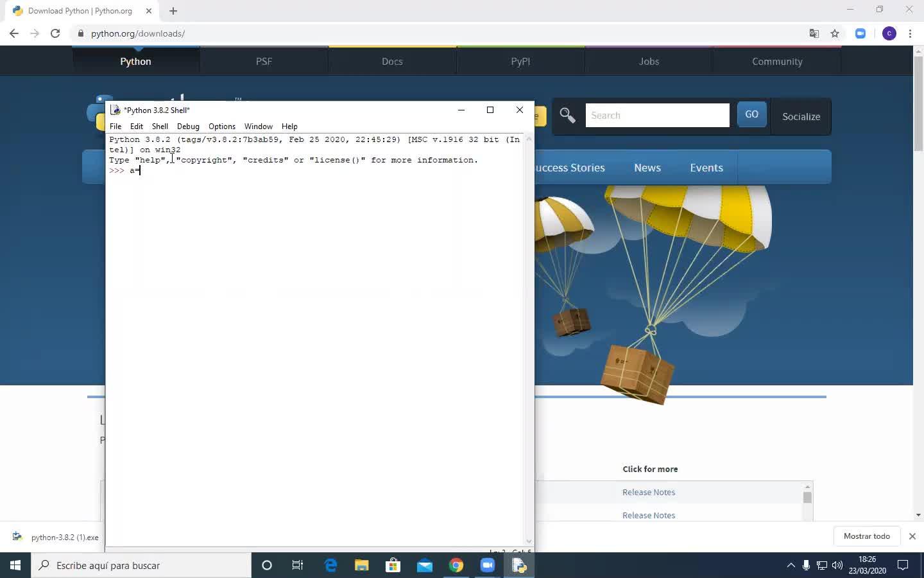This screenshot has width=924, height=578.
Task: Open Success Stories in site navigation
Action: 570,168
